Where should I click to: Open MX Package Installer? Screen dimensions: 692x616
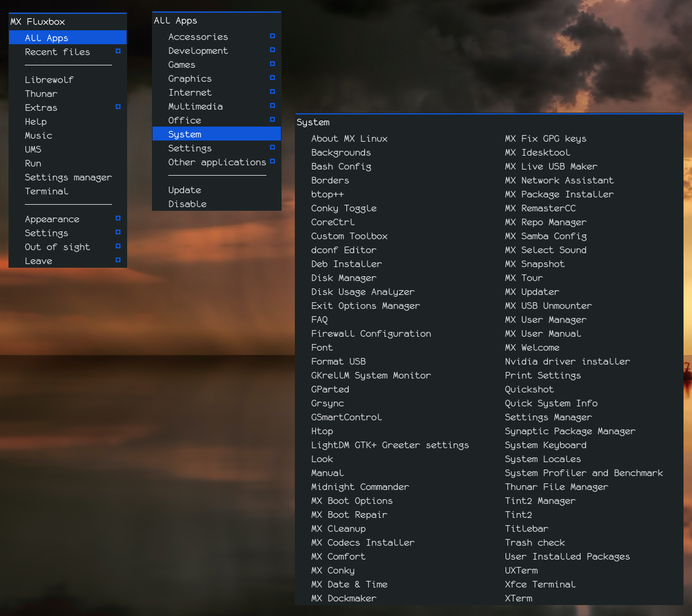click(559, 194)
